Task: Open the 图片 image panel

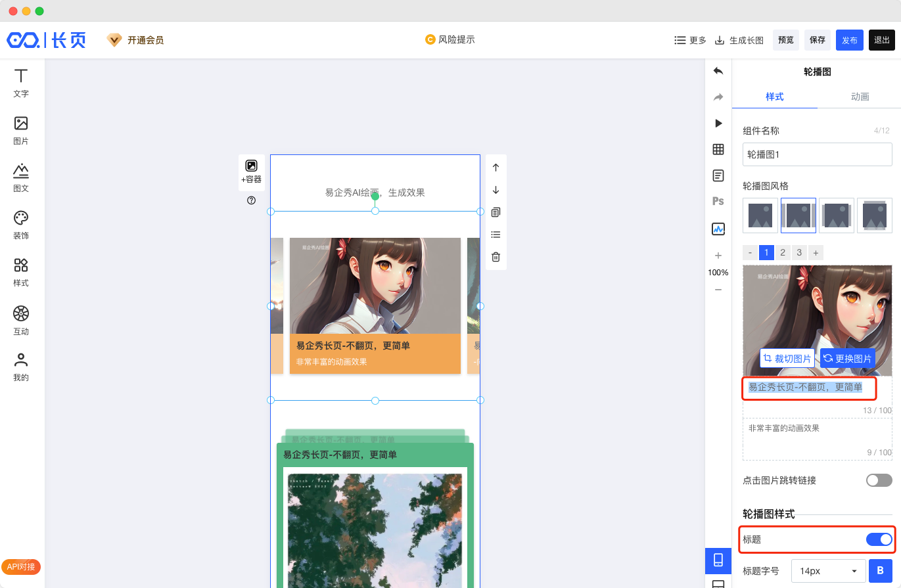Action: [x=21, y=130]
